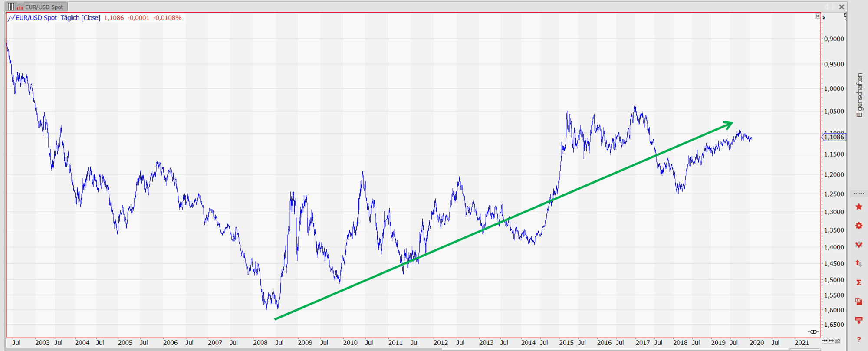Click the red chevron icon in sidebar
The width and height of the screenshot is (868, 351).
858,245
